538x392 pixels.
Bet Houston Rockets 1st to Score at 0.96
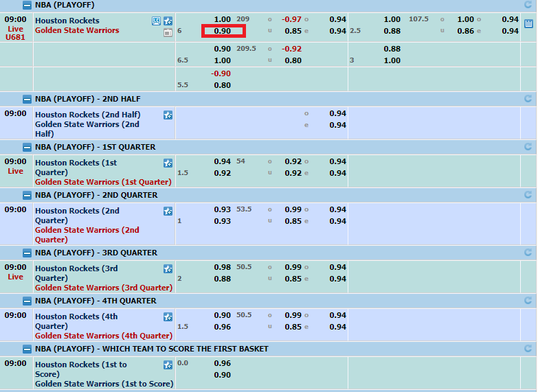pyautogui.click(x=223, y=363)
